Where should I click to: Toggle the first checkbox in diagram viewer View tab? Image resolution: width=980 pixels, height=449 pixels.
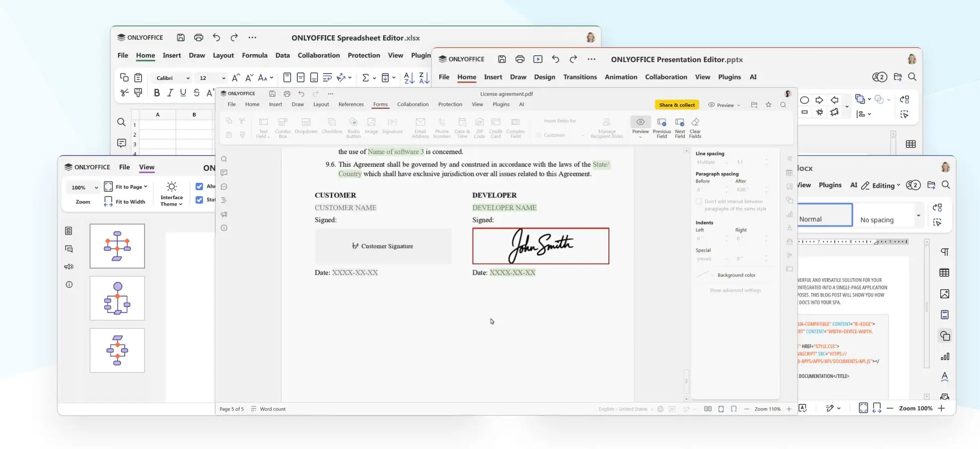point(199,186)
